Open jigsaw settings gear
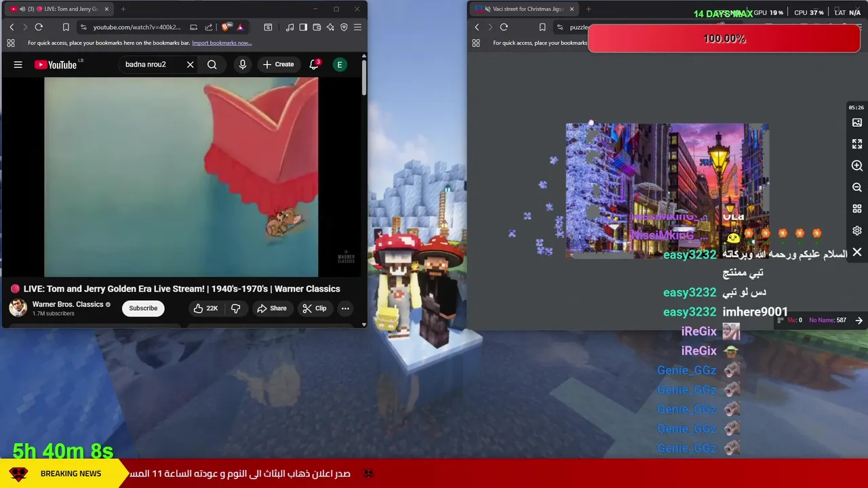This screenshot has height=488, width=868. (x=857, y=231)
